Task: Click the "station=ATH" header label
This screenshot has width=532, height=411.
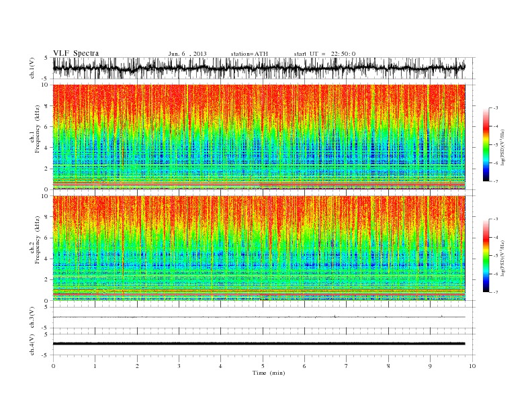Action: coord(249,54)
